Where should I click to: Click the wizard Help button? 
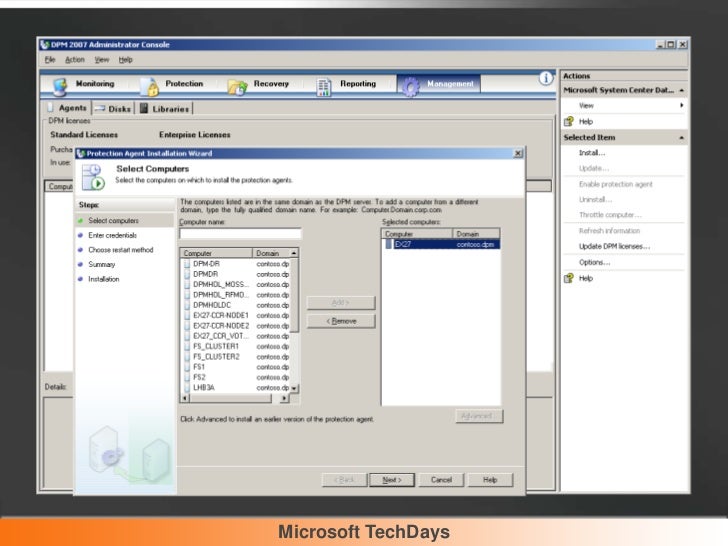tap(490, 480)
